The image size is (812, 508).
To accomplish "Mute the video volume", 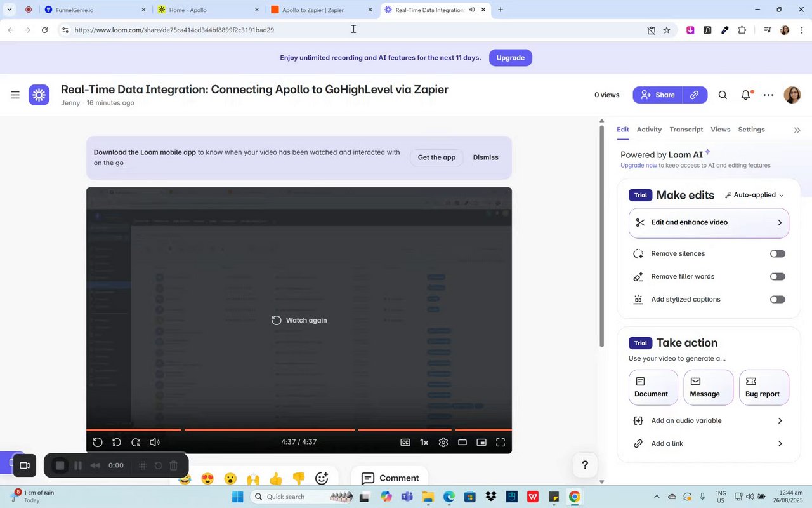I will [x=155, y=442].
